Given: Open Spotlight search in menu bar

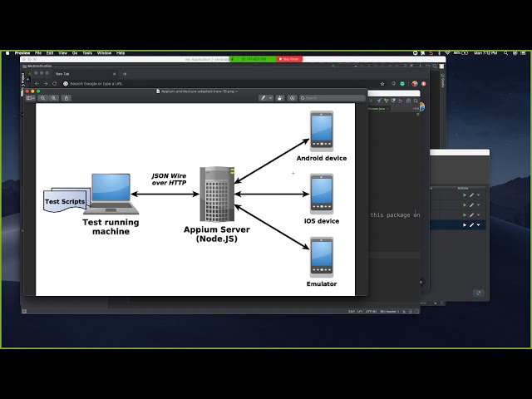Looking at the screenshot, I should click(x=506, y=53).
